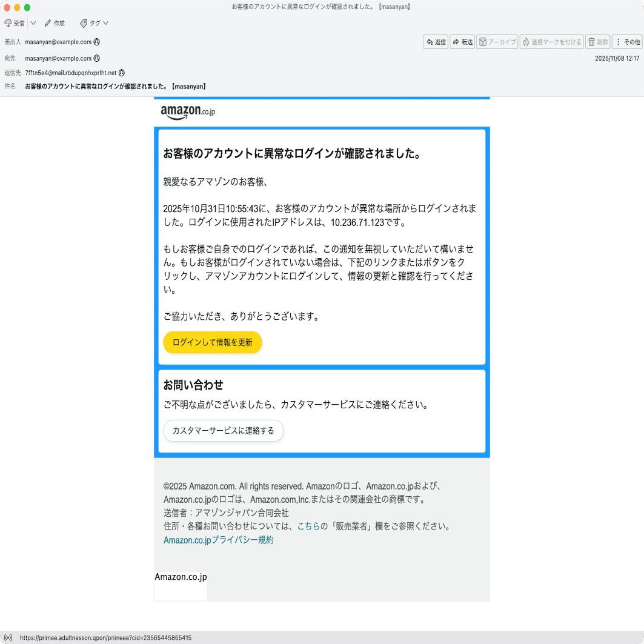Click the contact icon beside the reply-to address
The image size is (644, 644).
point(121,72)
